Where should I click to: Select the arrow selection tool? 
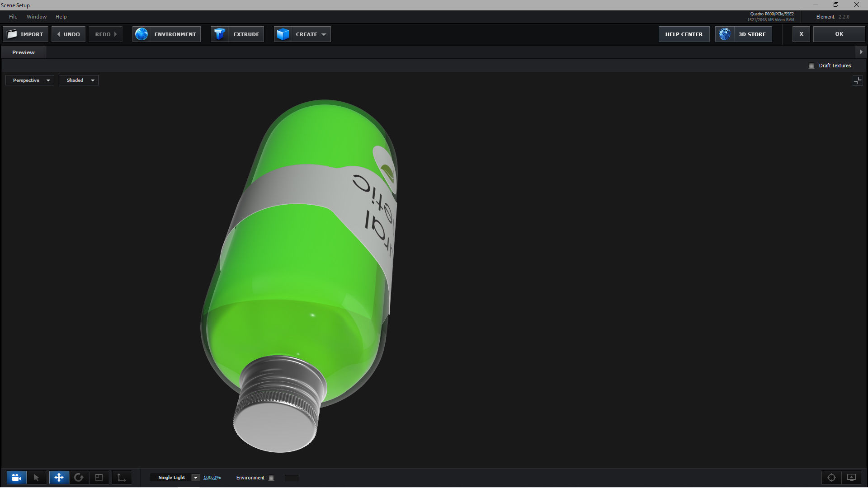[x=37, y=478]
